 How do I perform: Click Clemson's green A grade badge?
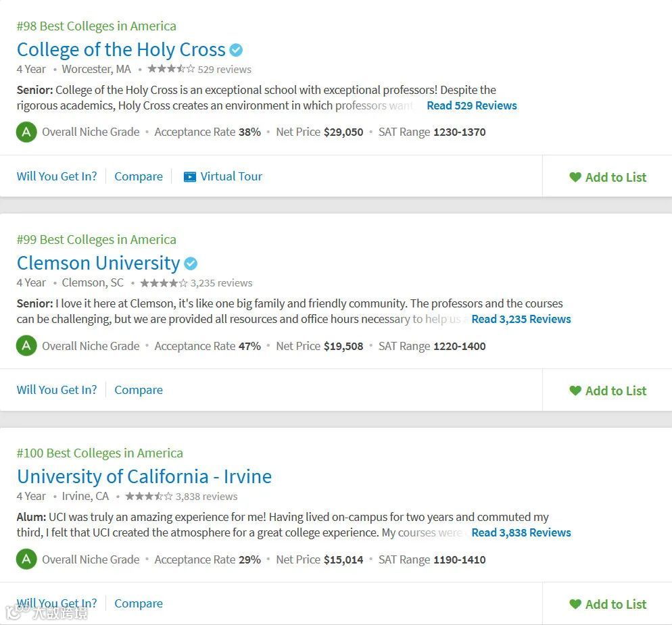[26, 346]
